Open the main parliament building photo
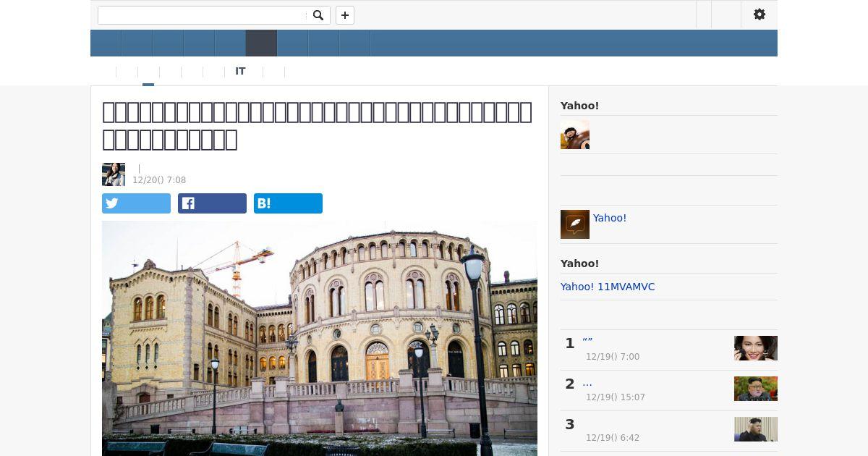The height and width of the screenshot is (456, 868). click(x=320, y=338)
